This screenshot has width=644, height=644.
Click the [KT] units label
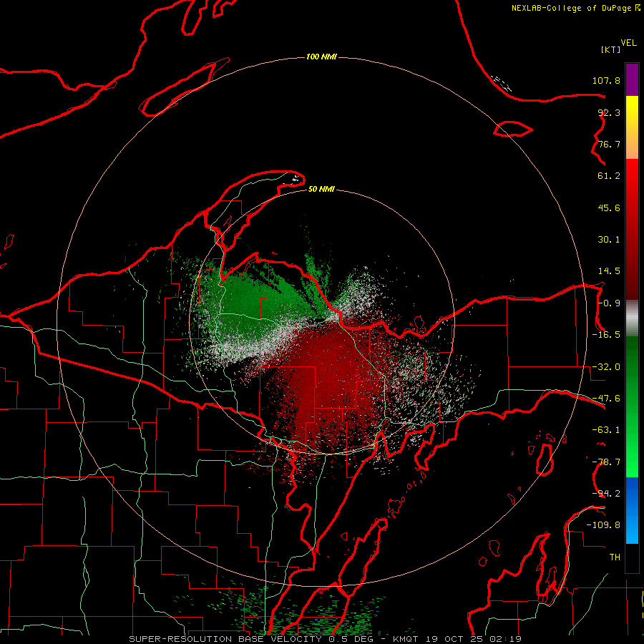click(610, 49)
